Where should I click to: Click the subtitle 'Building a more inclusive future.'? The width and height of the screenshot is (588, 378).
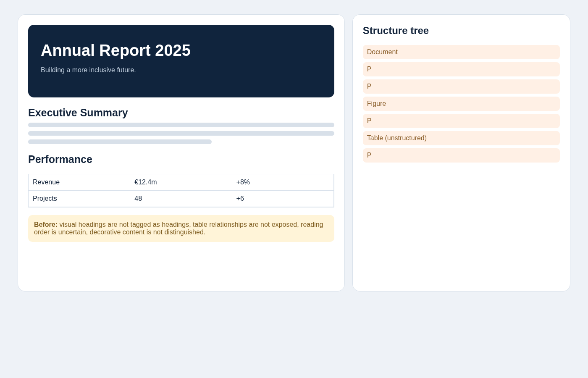(88, 70)
